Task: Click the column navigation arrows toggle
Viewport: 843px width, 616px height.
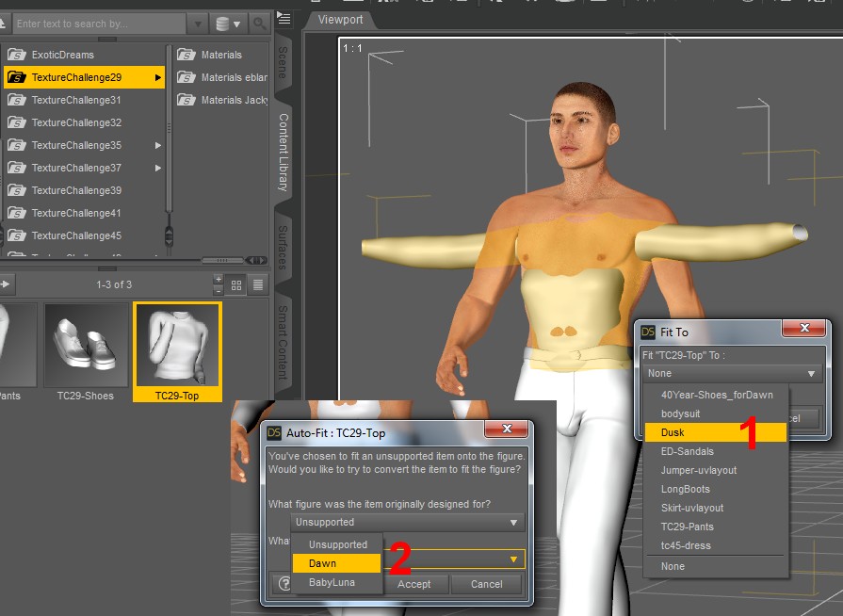Action: (256, 260)
